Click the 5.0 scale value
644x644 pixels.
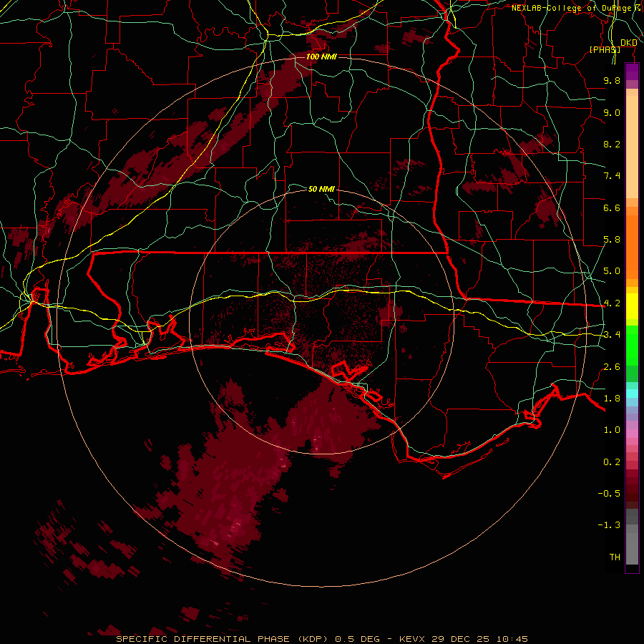[612, 271]
